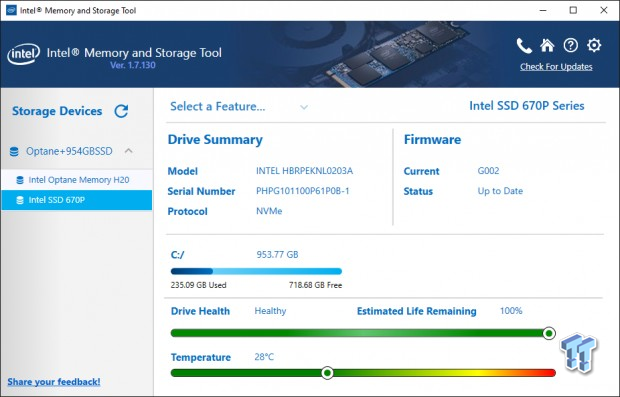Click the C:/ disk usage bar
This screenshot has width=620, height=397.
pos(256,271)
